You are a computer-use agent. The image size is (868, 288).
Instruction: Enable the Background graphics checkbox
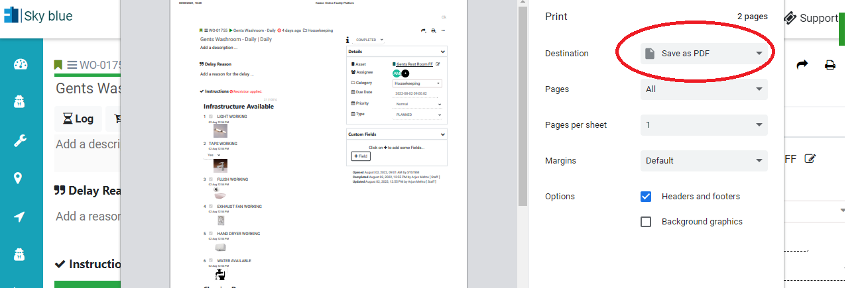point(646,222)
